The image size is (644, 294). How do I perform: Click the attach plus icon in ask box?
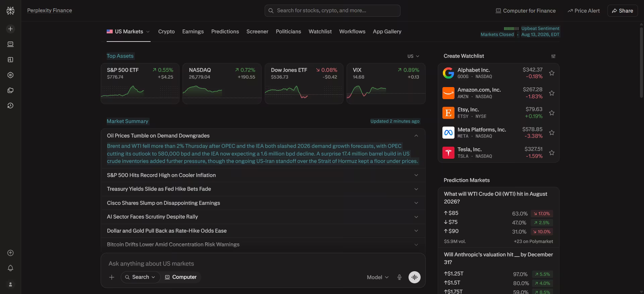[x=112, y=277]
